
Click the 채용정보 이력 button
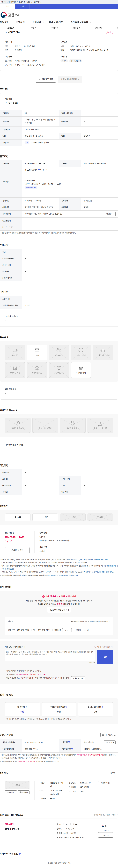[106, 783]
